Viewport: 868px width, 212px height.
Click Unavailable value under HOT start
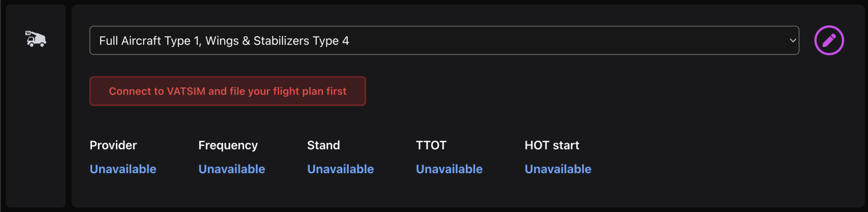(x=558, y=169)
